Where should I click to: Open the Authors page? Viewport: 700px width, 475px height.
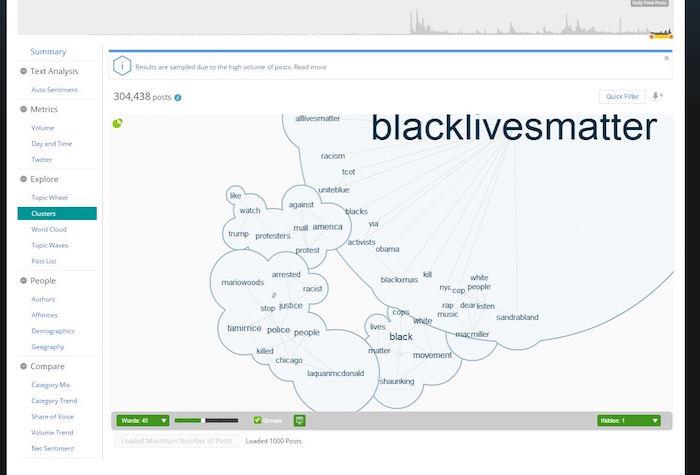43,299
